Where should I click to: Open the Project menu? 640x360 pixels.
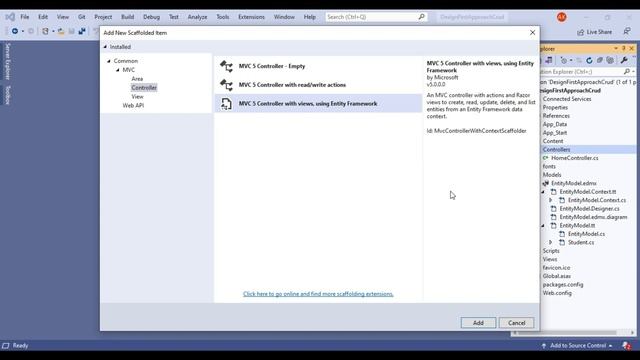click(x=103, y=17)
